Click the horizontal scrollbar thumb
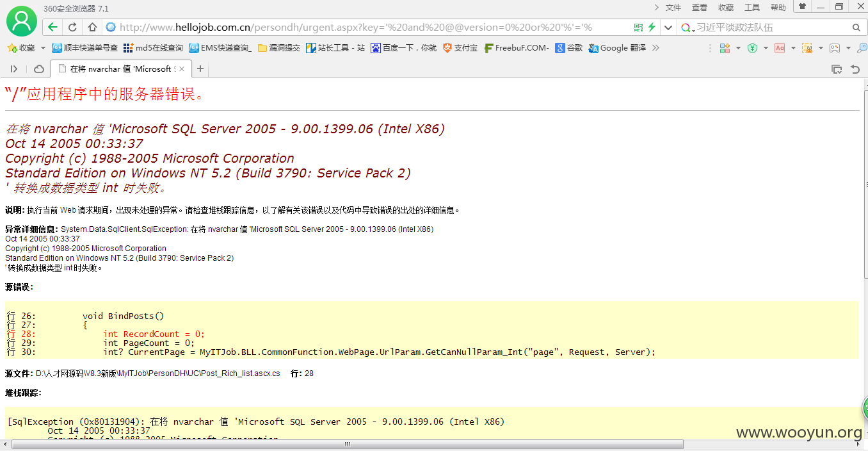868x451 pixels. 347,444
